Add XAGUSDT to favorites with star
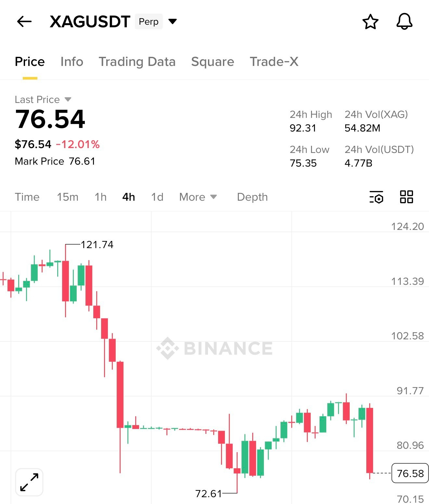Screen dimensions: 429x504 370,22
